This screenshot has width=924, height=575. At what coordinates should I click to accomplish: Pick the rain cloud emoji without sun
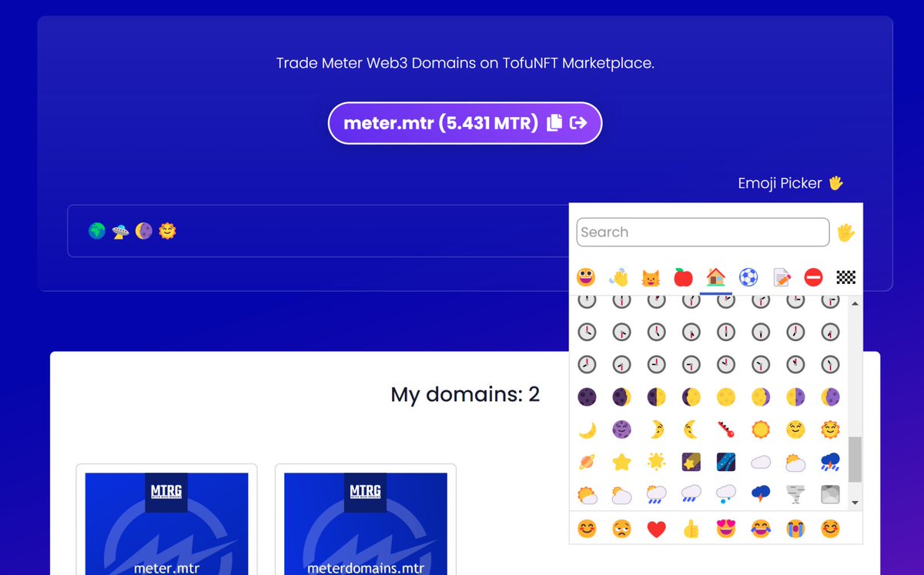pos(691,494)
